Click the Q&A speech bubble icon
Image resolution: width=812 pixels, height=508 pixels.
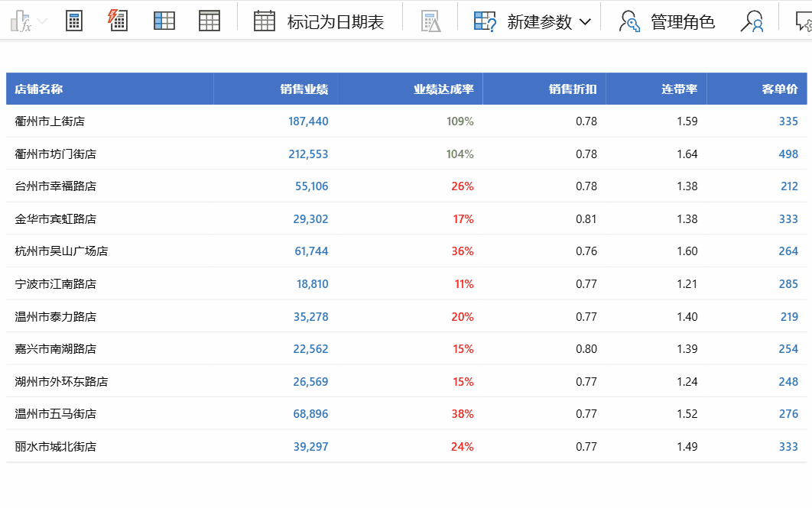tap(804, 21)
